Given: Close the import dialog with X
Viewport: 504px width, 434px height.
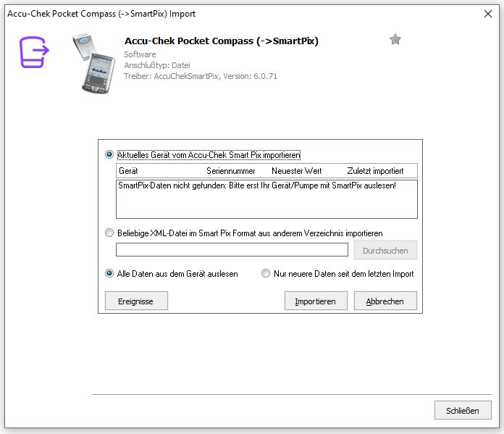Looking at the screenshot, I should coord(488,14).
